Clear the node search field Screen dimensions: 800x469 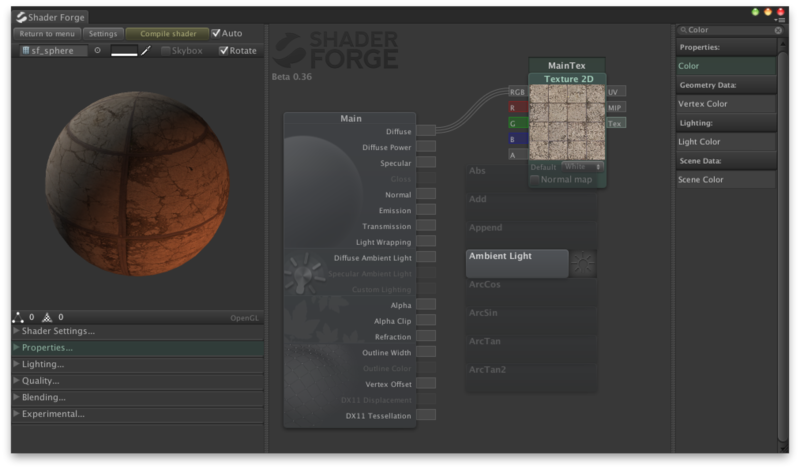pyautogui.click(x=778, y=30)
